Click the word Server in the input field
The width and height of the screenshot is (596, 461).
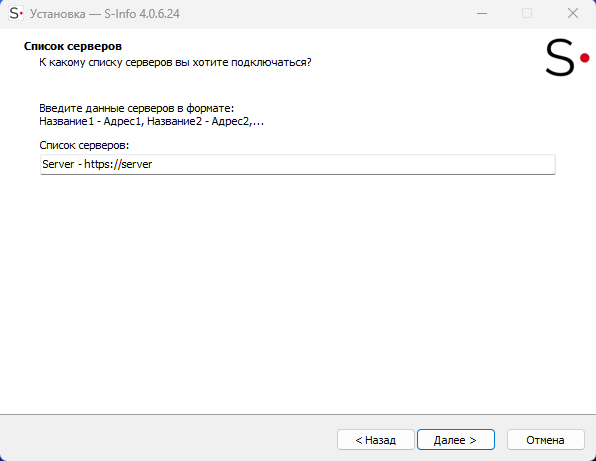tap(58, 164)
